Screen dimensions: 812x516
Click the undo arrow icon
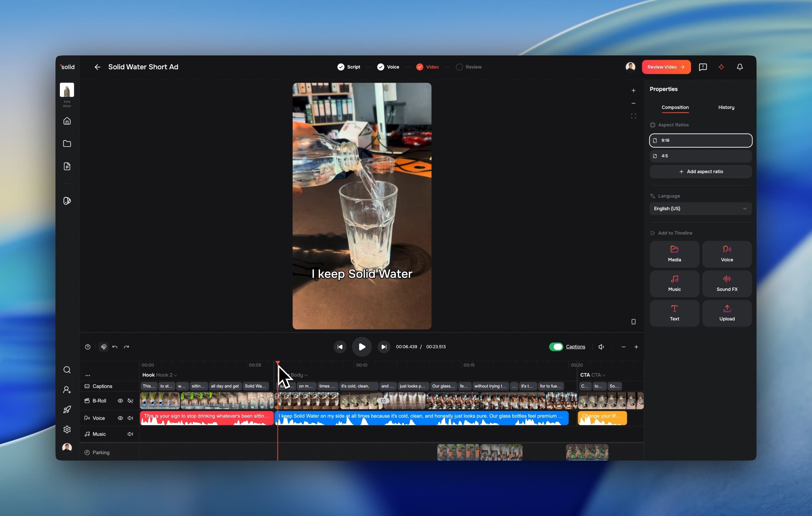pos(115,347)
